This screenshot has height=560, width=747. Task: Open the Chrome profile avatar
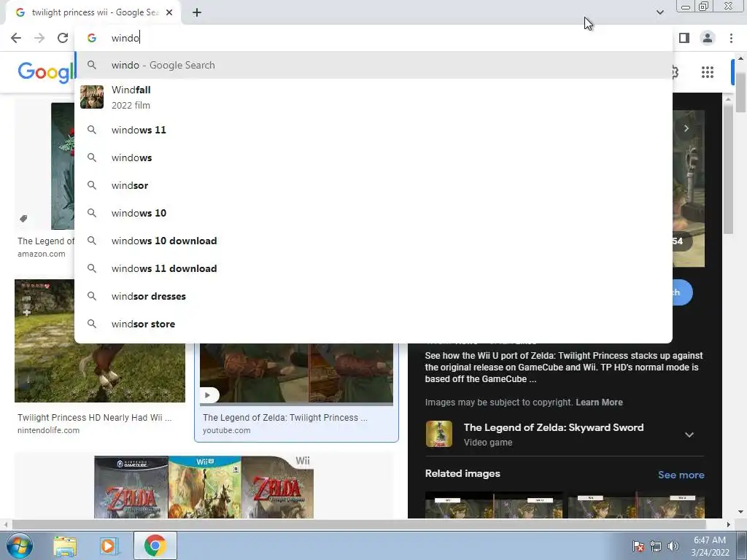pyautogui.click(x=708, y=38)
